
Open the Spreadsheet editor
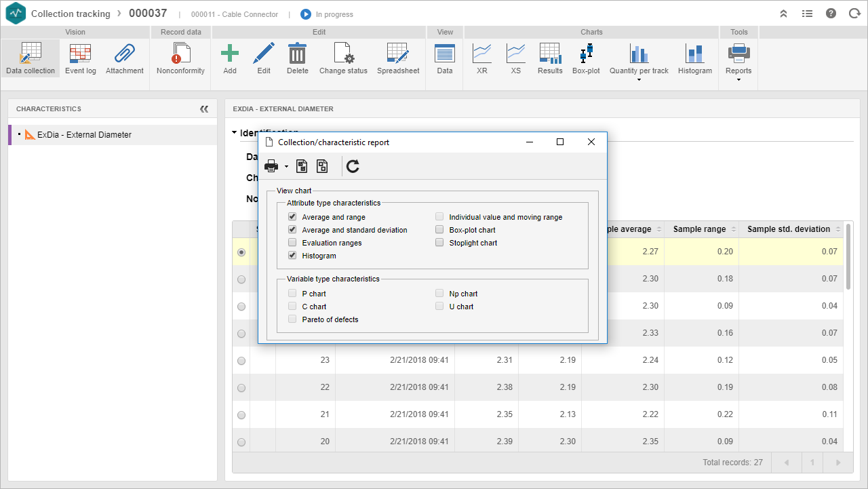click(398, 58)
